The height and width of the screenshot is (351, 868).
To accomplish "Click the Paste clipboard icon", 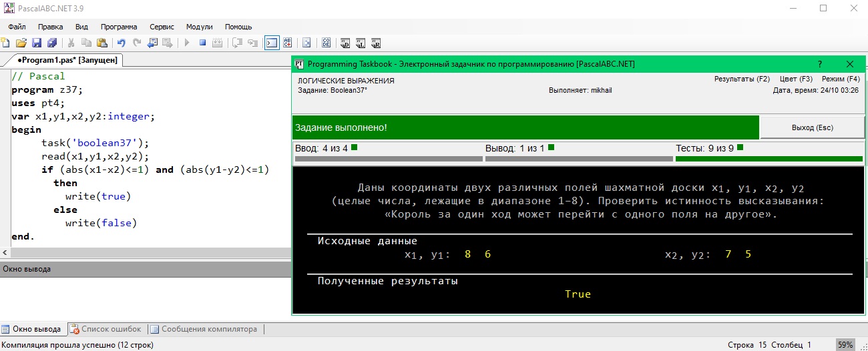I will pos(101,43).
